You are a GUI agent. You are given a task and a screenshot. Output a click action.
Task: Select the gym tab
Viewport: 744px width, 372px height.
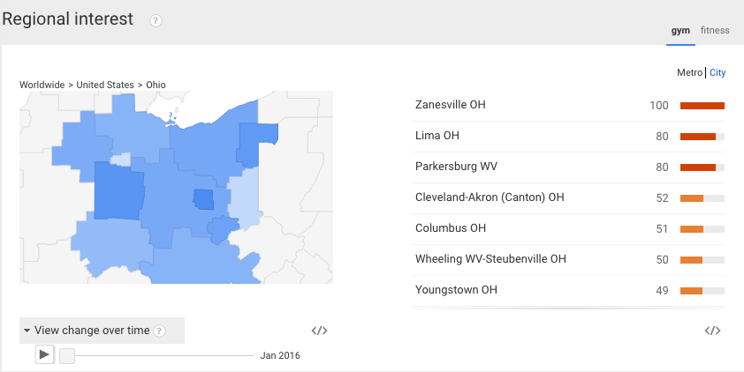click(x=680, y=31)
